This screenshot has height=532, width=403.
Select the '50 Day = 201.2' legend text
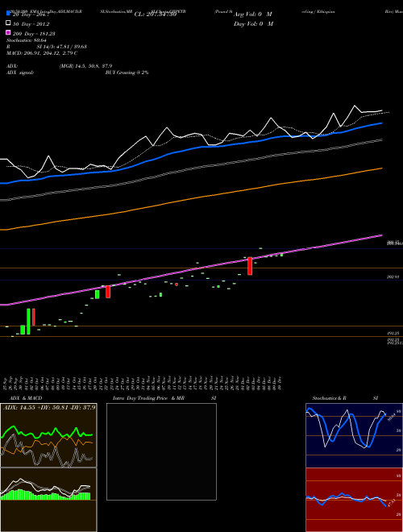click(31, 24)
